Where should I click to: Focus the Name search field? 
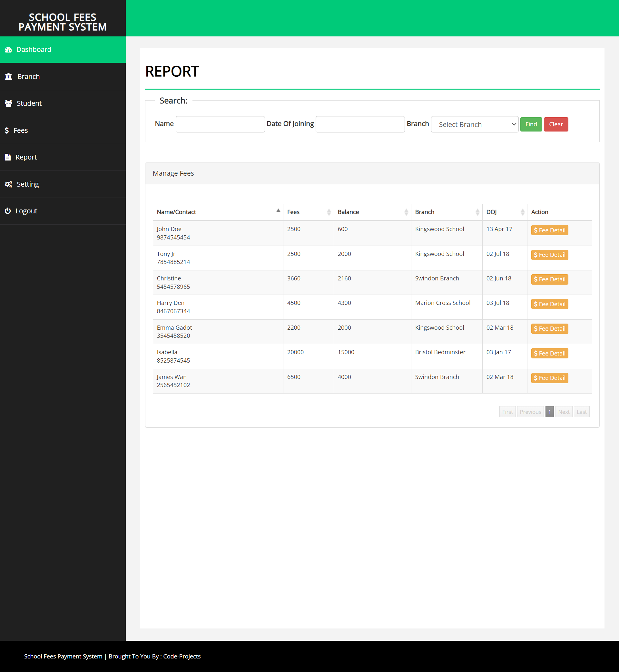220,124
